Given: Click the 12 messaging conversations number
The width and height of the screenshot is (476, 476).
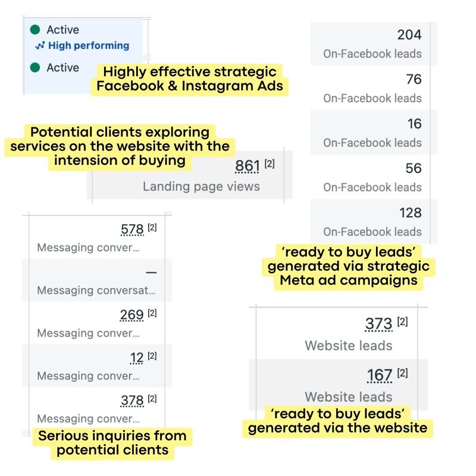Looking at the screenshot, I should click(x=137, y=358).
